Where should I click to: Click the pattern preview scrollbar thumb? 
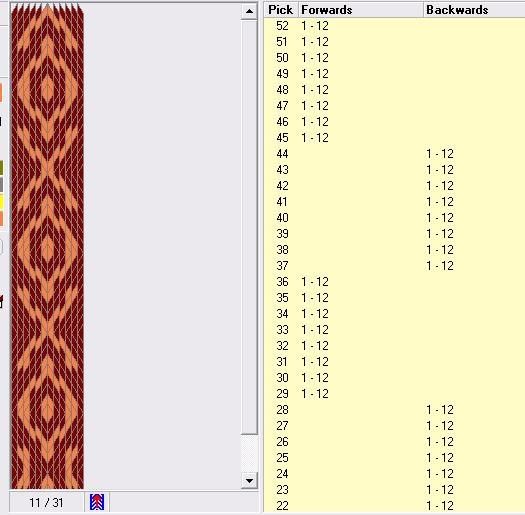click(x=249, y=227)
